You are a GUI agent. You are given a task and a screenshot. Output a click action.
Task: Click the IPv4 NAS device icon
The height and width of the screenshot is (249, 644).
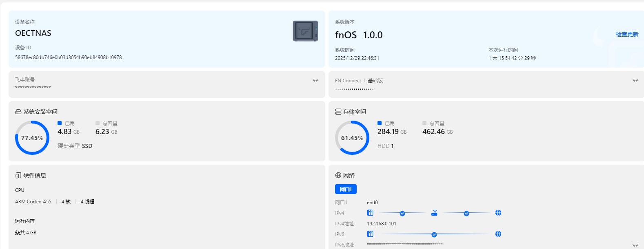[x=370, y=213]
